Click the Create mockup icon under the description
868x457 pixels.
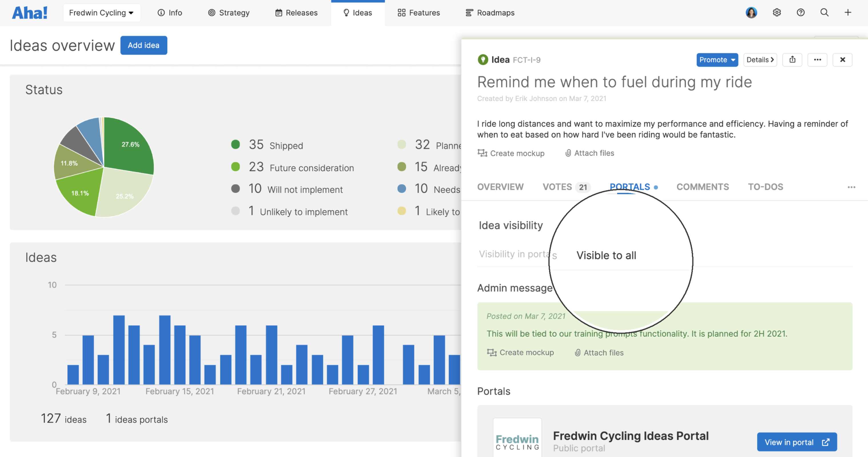(482, 153)
